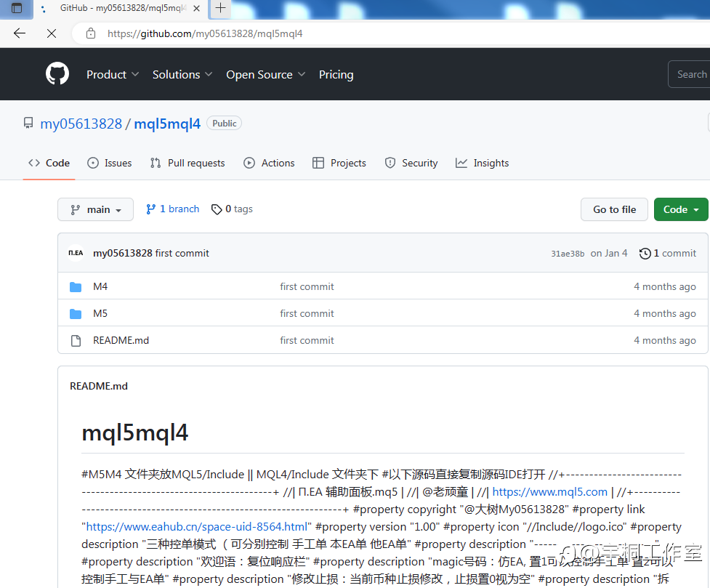
Task: Open the mql5mql4 repository name link
Action: pos(167,124)
